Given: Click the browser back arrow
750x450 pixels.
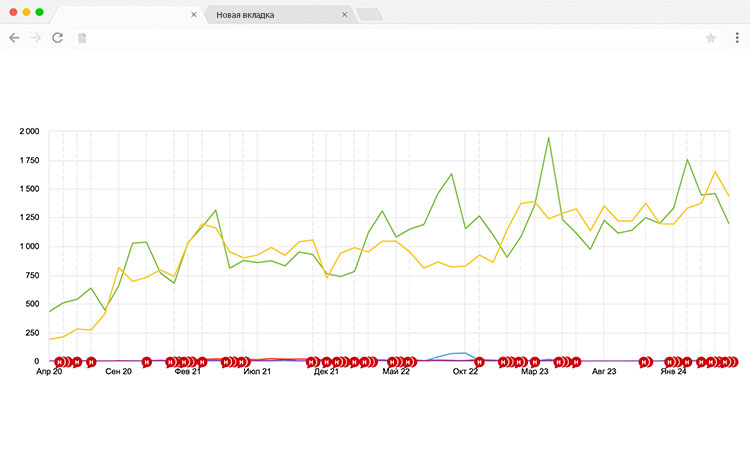Looking at the screenshot, I should coord(14,38).
